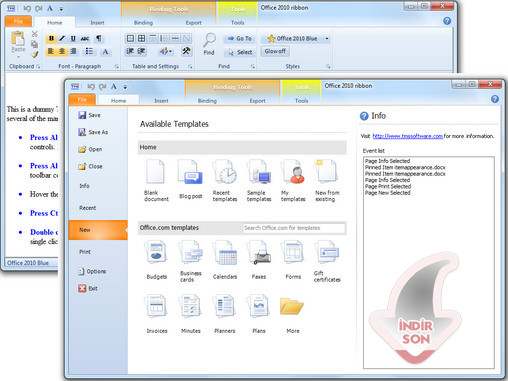Open More templates folder
Image resolution: width=508 pixels, height=381 pixels.
(x=293, y=315)
